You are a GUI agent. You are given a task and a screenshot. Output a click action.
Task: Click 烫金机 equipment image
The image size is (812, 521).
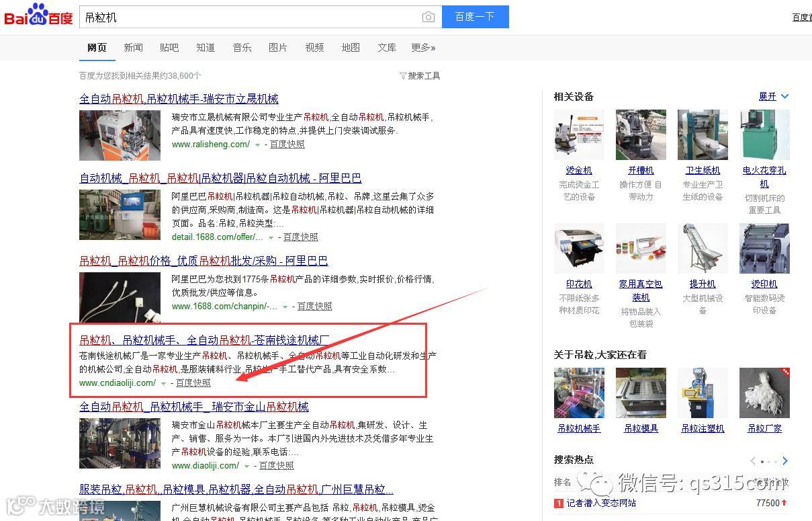click(579, 134)
